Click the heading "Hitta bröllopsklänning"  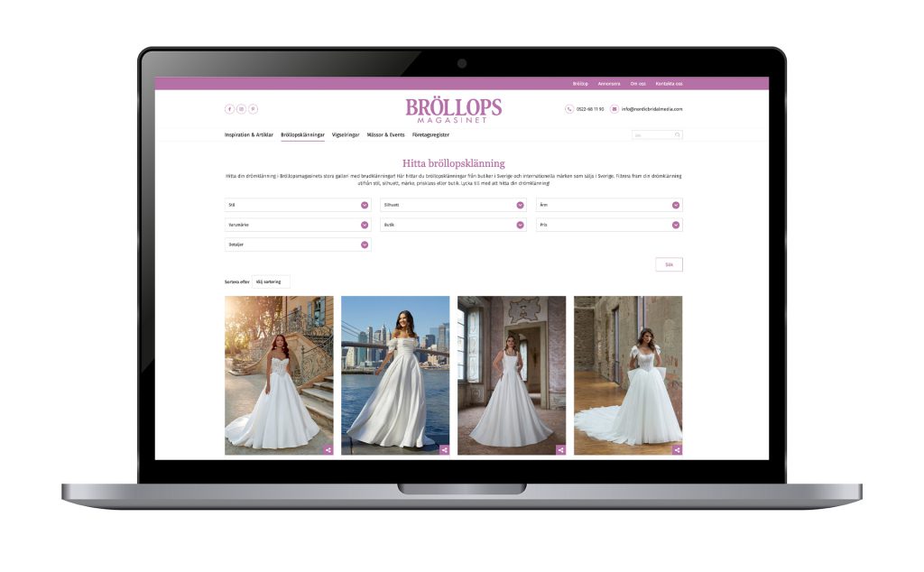(454, 163)
